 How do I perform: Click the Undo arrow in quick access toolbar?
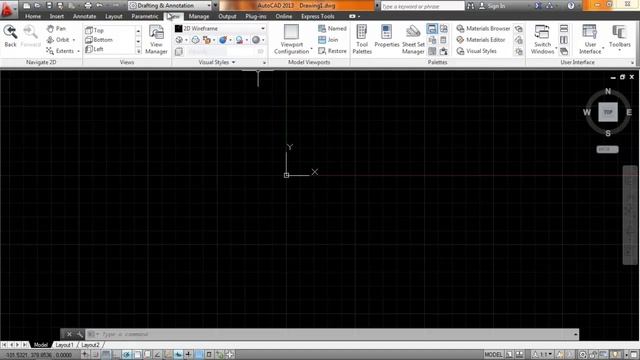99,6
